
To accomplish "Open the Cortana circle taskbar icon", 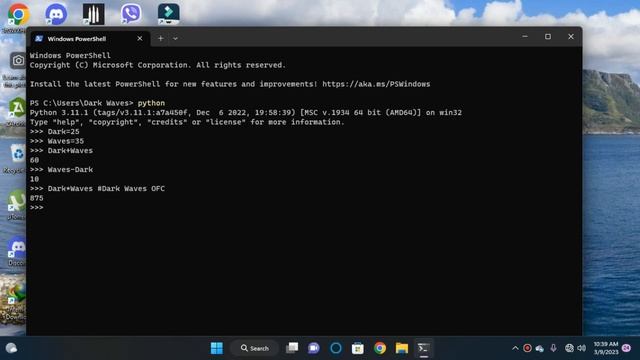I will click(x=336, y=348).
